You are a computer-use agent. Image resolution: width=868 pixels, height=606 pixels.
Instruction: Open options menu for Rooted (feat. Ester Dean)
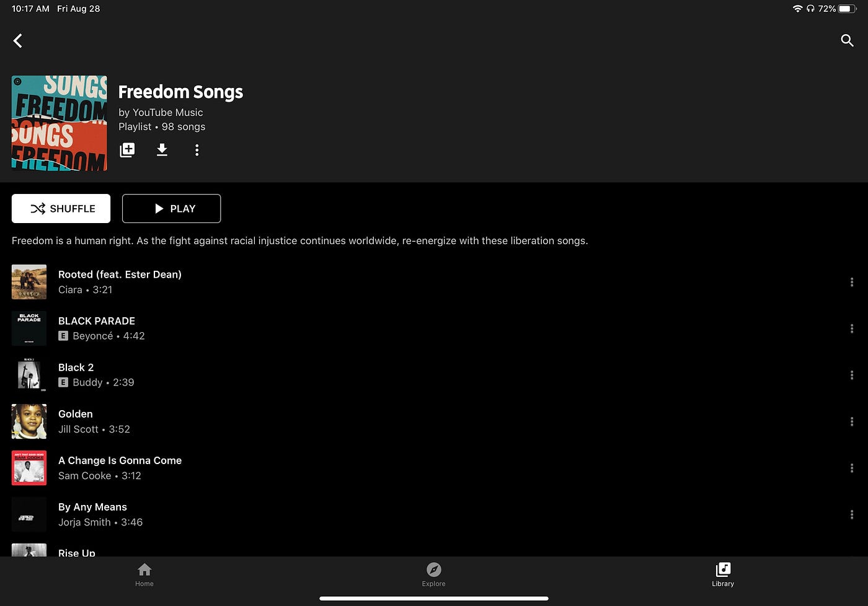pyautogui.click(x=851, y=282)
